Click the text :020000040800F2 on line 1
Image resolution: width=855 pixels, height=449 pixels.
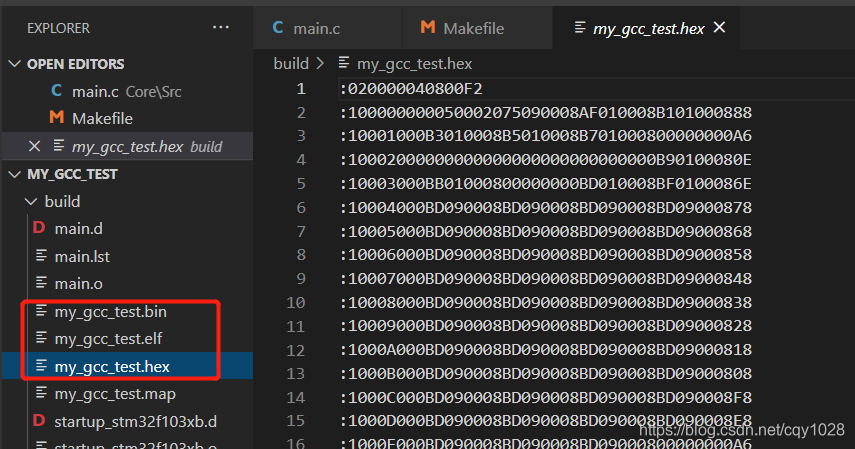point(411,88)
